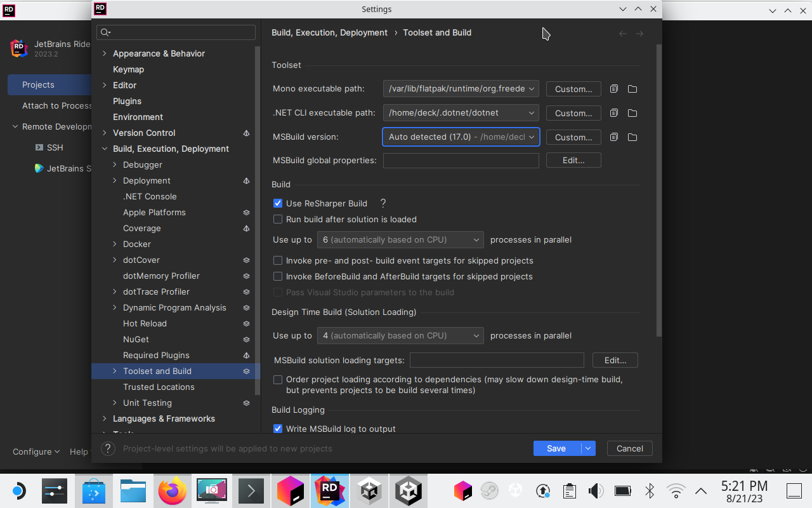Expand Languages & Frameworks node
The width and height of the screenshot is (812, 508).
coord(105,418)
